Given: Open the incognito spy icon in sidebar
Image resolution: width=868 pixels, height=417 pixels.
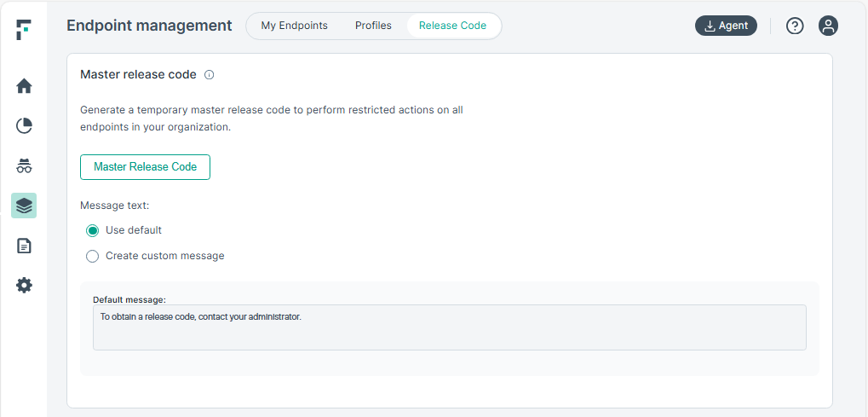Looking at the screenshot, I should (24, 166).
